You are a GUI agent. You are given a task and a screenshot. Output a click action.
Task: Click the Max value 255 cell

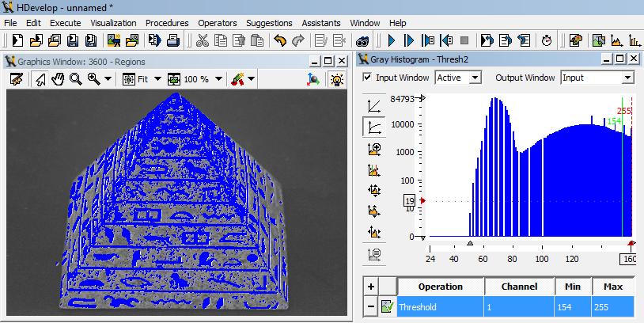[612, 306]
